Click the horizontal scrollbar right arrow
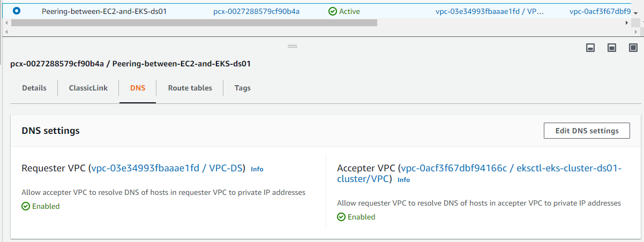This screenshot has height=242, width=644. click(x=627, y=23)
